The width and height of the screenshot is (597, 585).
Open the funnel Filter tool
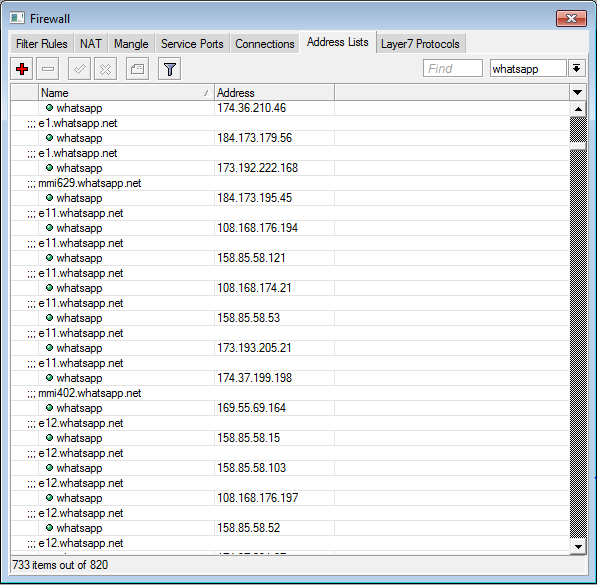169,69
